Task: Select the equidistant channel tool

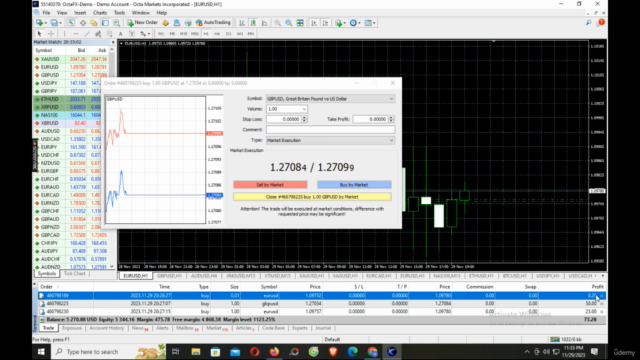Action: (x=98, y=33)
